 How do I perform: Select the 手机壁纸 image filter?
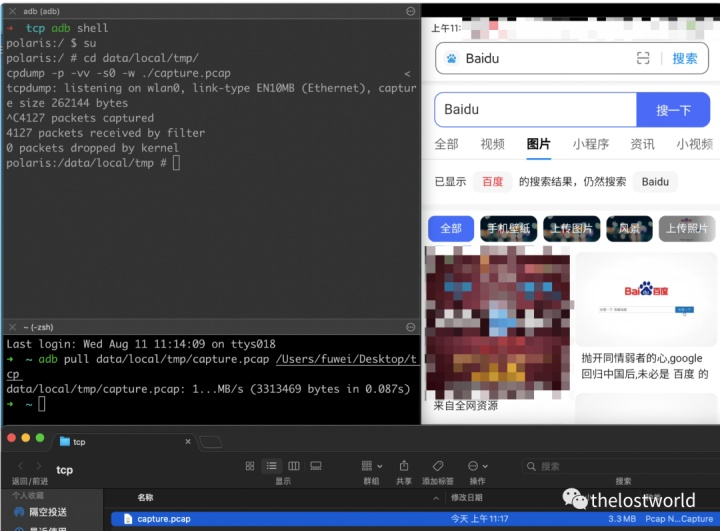click(x=508, y=228)
